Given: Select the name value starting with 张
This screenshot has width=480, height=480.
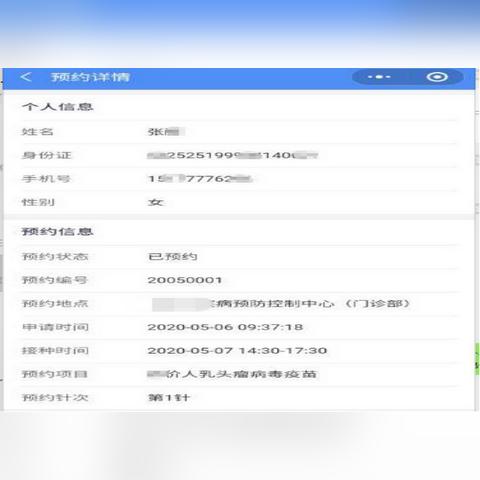Looking at the screenshot, I should (166, 132).
